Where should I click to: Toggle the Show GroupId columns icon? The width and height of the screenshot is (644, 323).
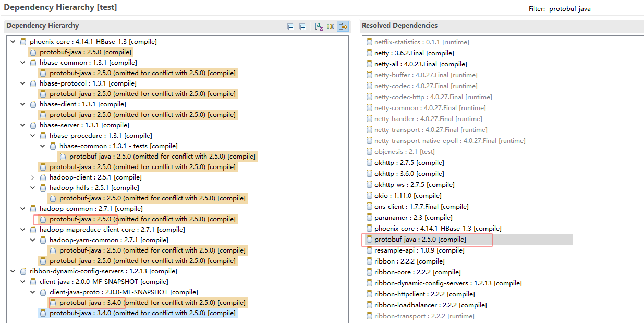(331, 27)
